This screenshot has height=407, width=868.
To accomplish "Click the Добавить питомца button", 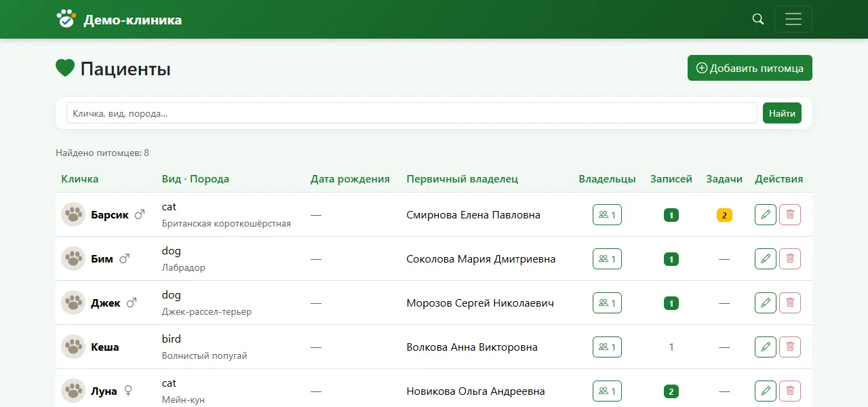I will [750, 68].
